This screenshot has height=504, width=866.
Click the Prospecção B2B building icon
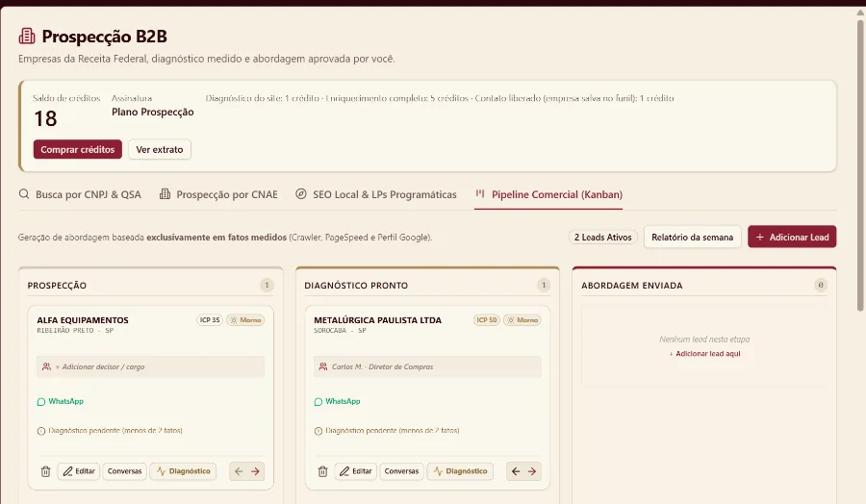27,37
